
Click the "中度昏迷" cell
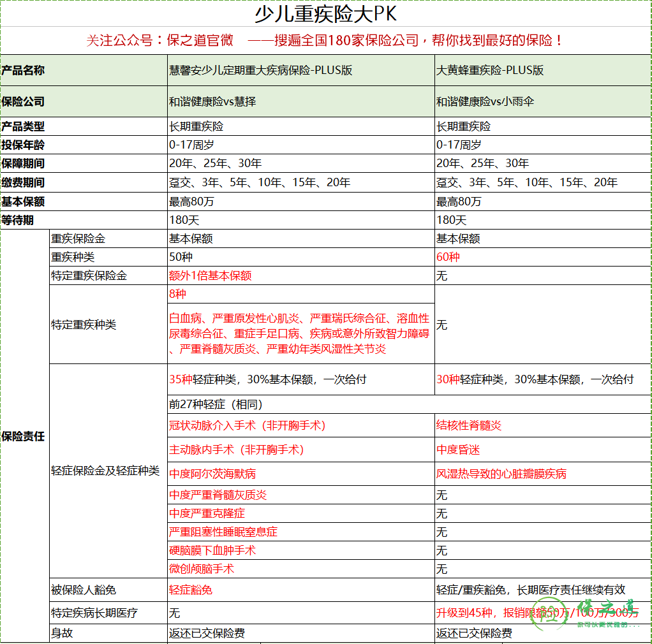(x=543, y=450)
